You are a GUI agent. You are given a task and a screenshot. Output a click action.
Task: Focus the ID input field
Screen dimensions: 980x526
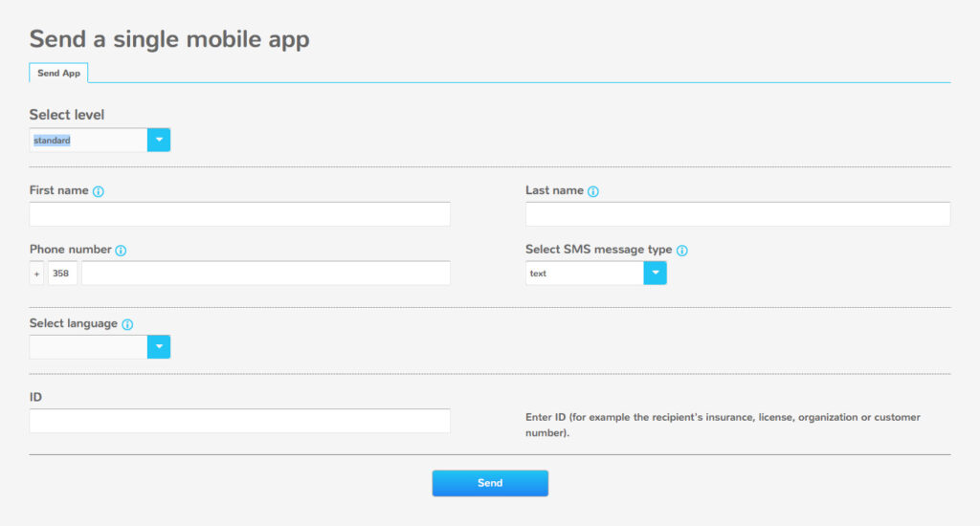(240, 421)
